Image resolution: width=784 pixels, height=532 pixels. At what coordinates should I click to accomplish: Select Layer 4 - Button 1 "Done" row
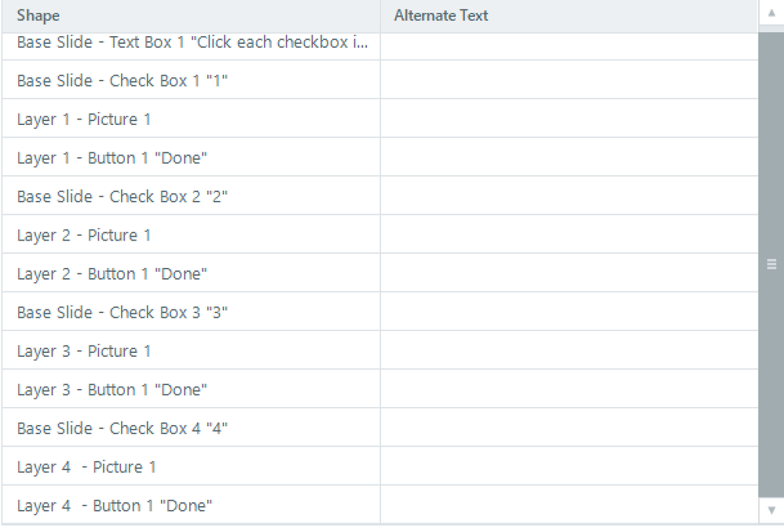pyautogui.click(x=115, y=505)
